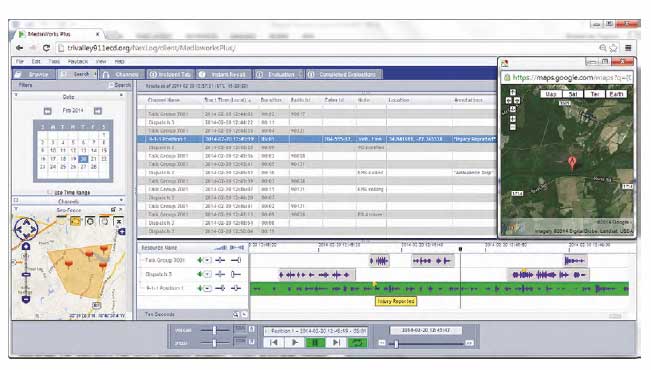
Task: Toggle the volume reset button beside Volume slider
Action: 251,329
